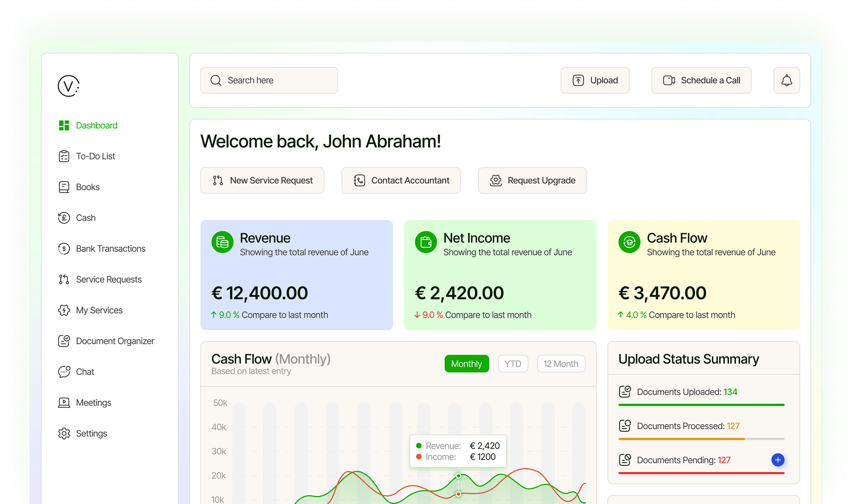Open Document Organizer section
Viewport: 852px width, 504px height.
click(106, 341)
